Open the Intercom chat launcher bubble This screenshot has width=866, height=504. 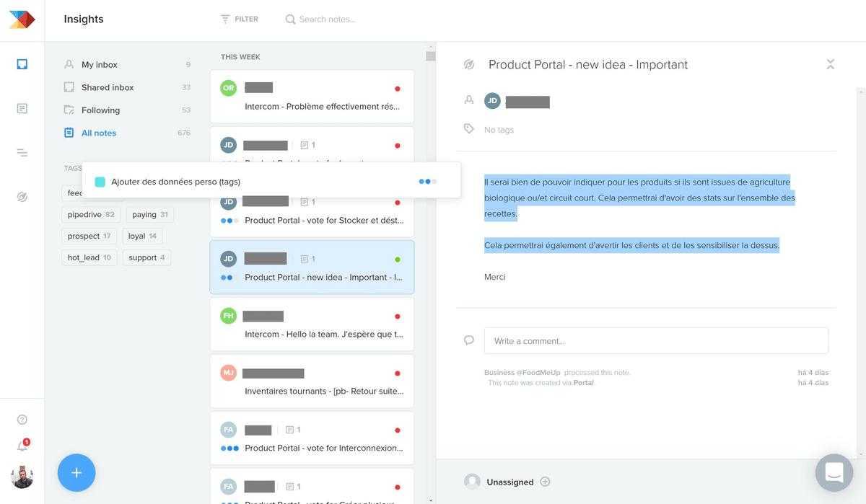click(834, 473)
